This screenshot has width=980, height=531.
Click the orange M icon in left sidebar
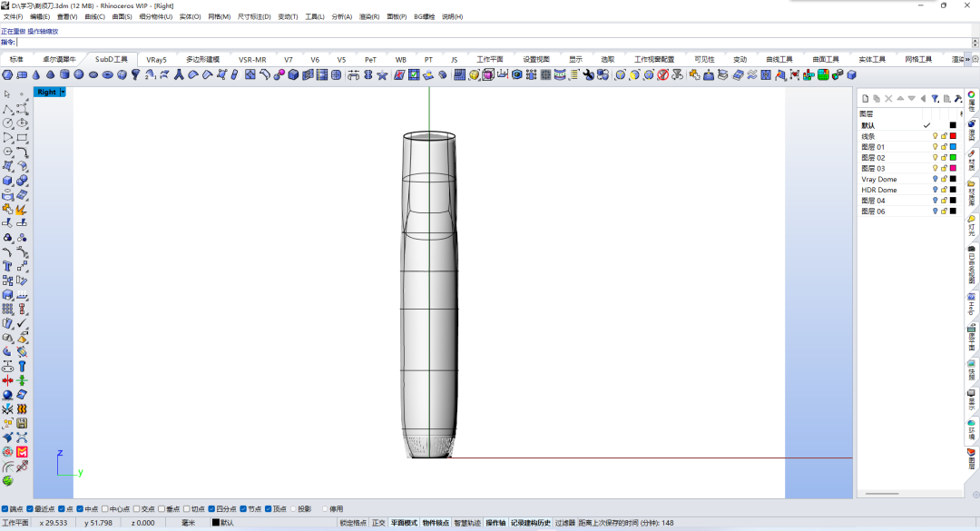click(x=22, y=452)
